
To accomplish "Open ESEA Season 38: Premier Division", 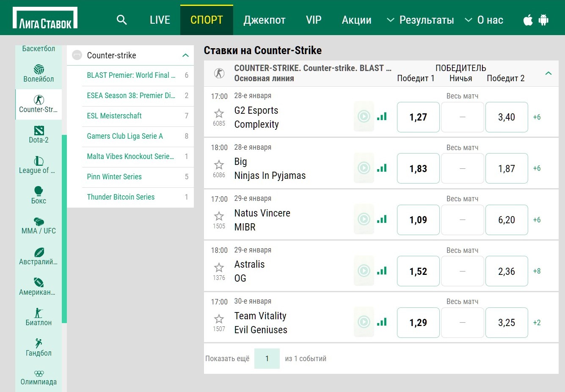I will point(138,96).
